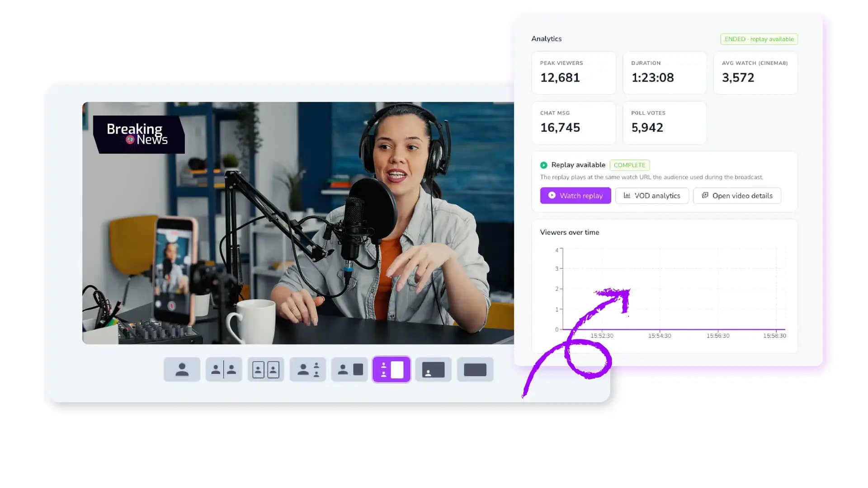This screenshot has height=488, width=868.
Task: Click the 15:58:30 chart axis label
Action: point(774,336)
